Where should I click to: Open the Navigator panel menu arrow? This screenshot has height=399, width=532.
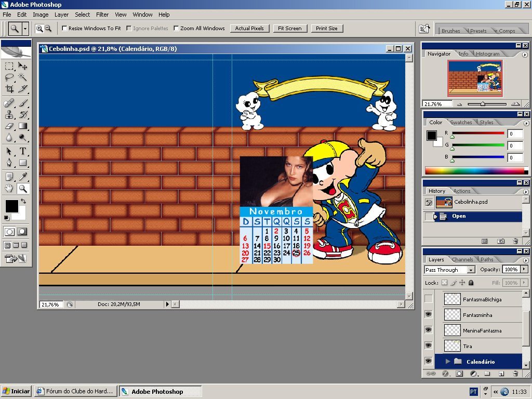(525, 55)
